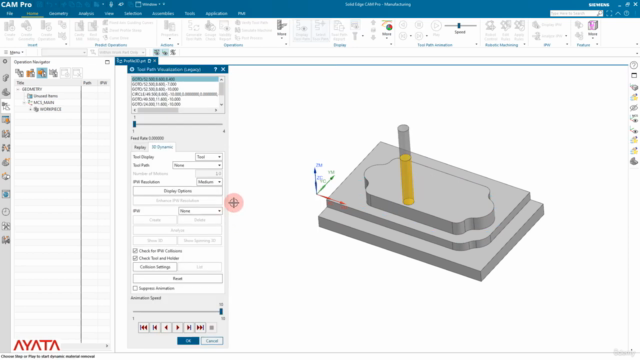Image resolution: width=640 pixels, height=360 pixels.
Task: Select the Geometry View navigator icon
Action: pos(42,73)
